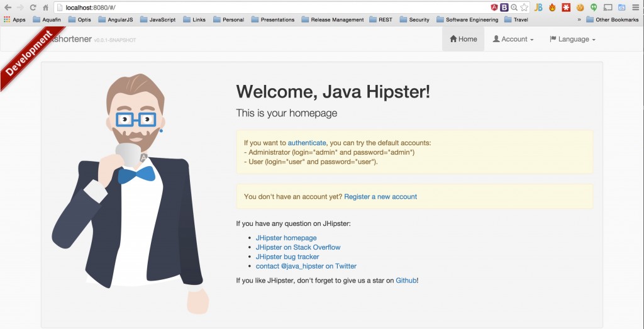This screenshot has height=329, width=644.
Task: Open the JB extension icon
Action: click(x=538, y=8)
